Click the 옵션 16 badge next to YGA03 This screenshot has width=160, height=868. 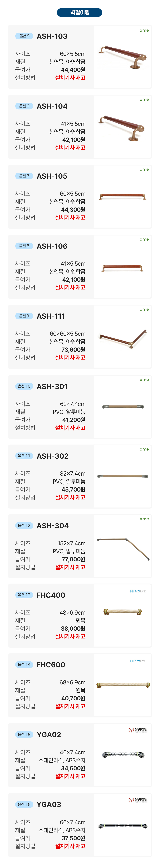(x=24, y=804)
